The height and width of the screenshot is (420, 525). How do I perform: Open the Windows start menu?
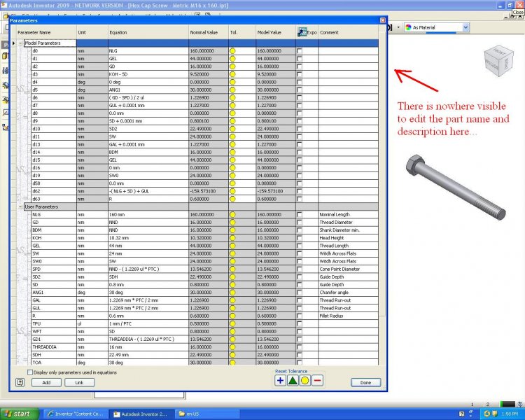point(20,414)
